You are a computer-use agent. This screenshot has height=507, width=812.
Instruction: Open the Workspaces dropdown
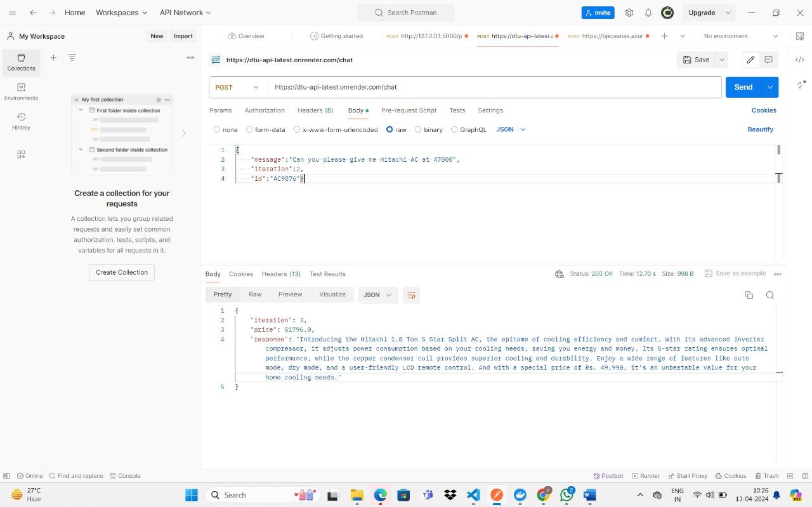point(122,13)
